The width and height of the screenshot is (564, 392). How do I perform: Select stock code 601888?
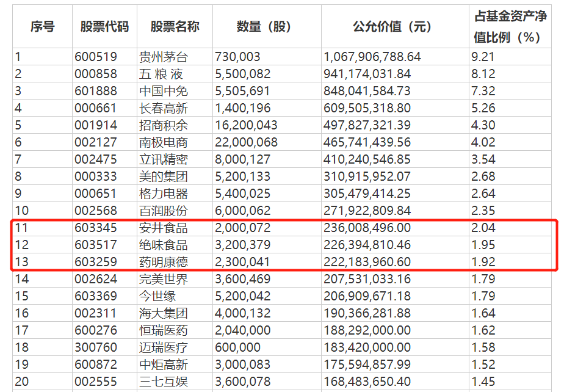coord(96,91)
